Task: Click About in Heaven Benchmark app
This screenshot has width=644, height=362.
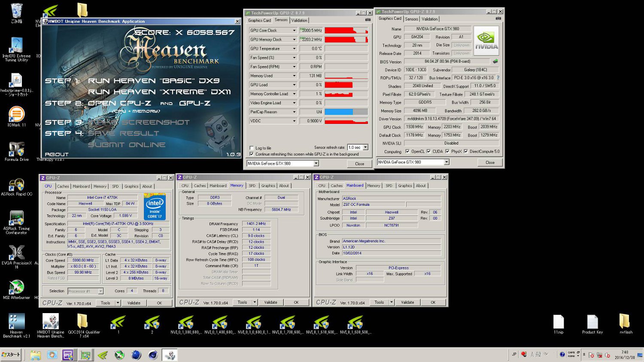Action: (x=57, y=154)
